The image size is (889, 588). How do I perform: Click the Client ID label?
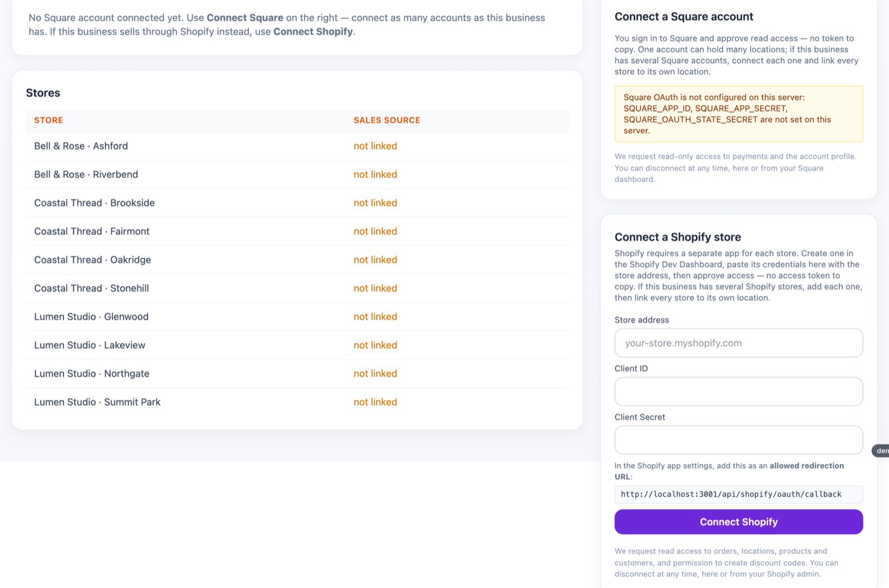point(631,369)
